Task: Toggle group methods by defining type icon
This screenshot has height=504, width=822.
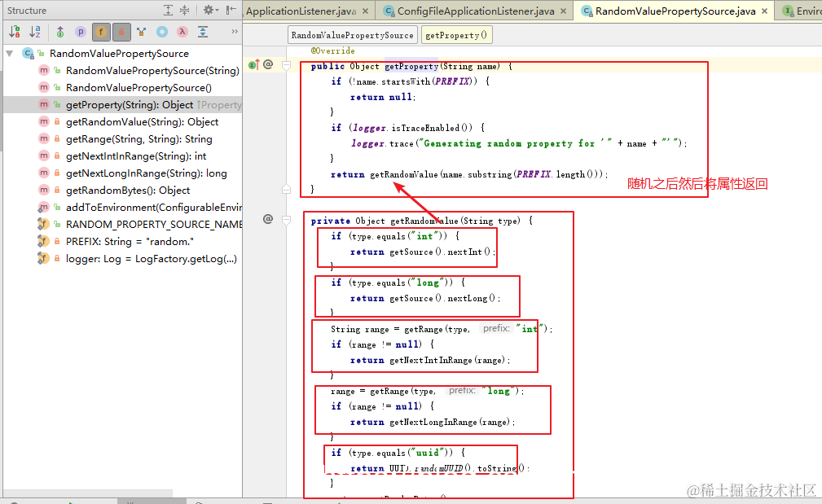Action: point(60,32)
